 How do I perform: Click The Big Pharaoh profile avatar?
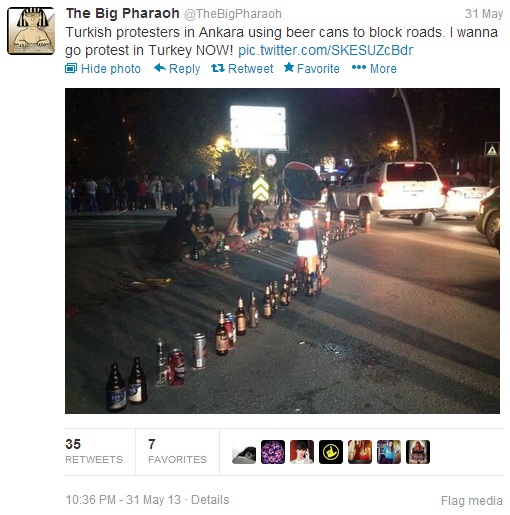coord(31,31)
